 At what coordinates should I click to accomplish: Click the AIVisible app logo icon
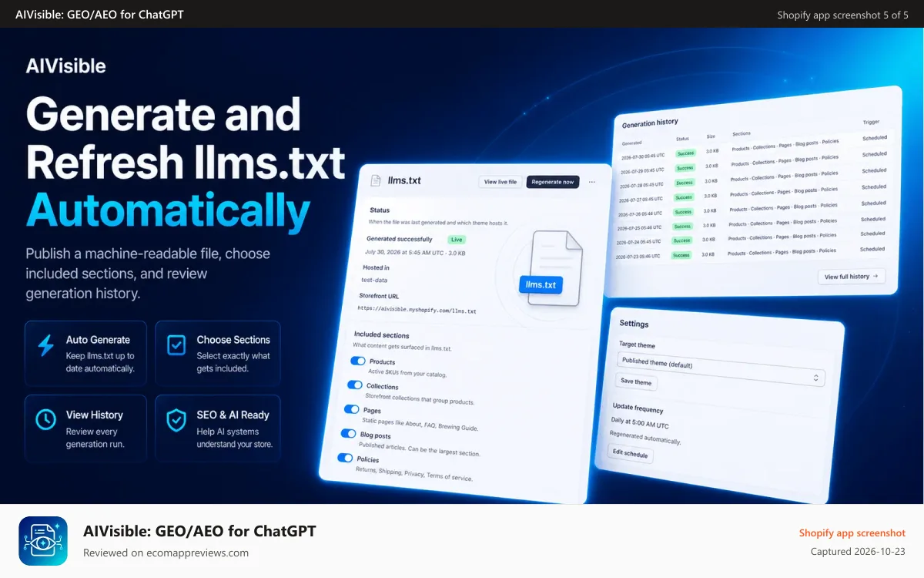(43, 541)
